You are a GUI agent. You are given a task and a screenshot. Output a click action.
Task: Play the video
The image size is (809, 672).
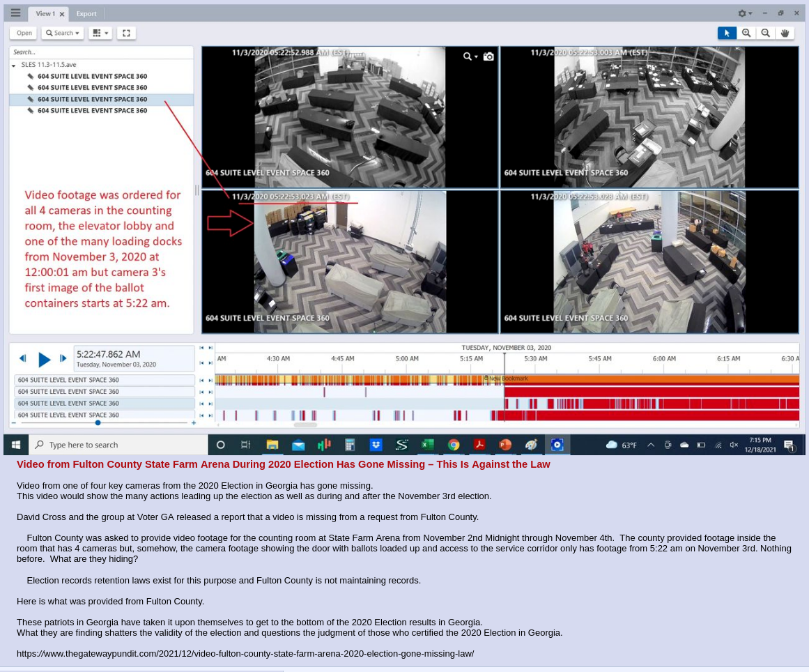pyautogui.click(x=45, y=359)
